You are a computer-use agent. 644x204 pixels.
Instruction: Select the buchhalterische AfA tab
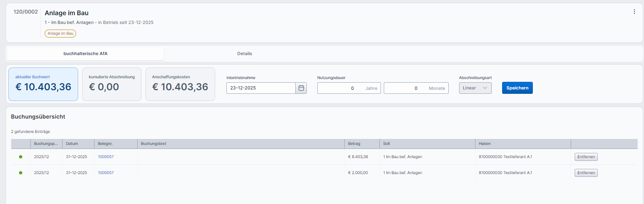coord(85,53)
